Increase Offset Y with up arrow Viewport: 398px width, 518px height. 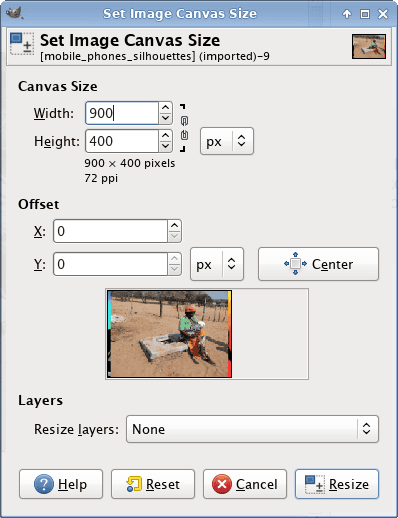point(175,259)
